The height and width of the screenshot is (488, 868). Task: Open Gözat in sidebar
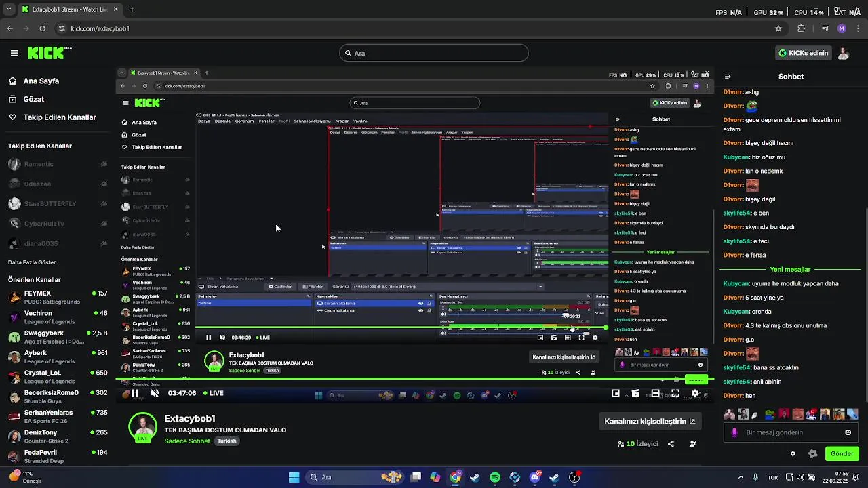[34, 99]
